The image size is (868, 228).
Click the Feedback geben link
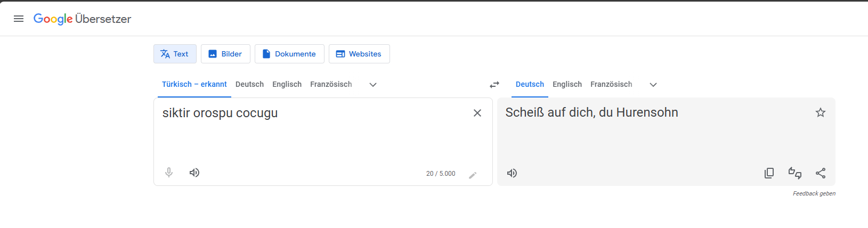[814, 193]
